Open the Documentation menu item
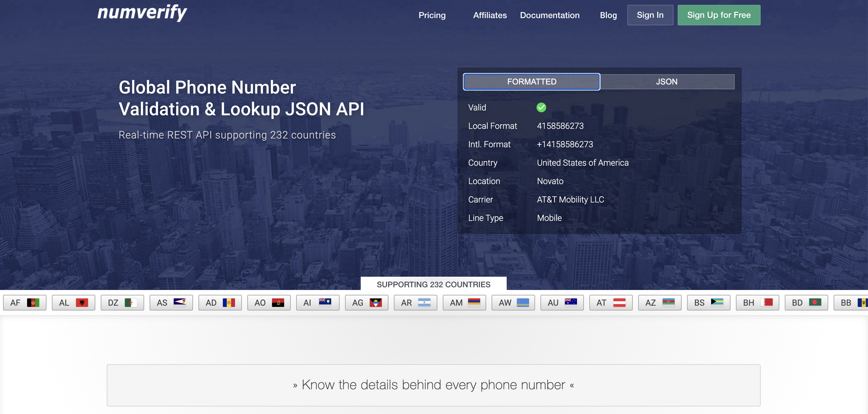 549,15
